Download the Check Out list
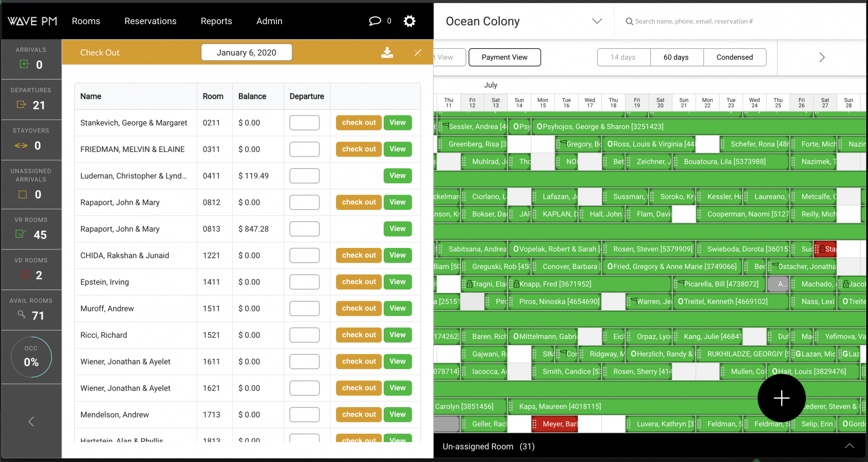868x462 pixels. (387, 53)
